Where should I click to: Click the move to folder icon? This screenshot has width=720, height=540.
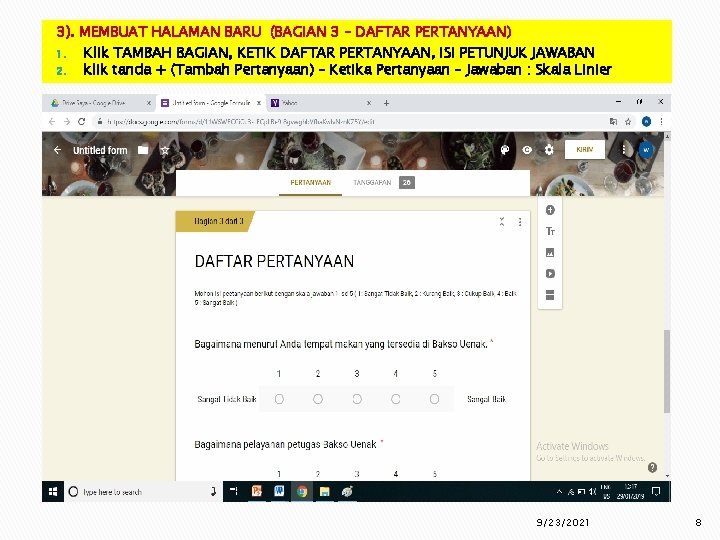click(x=143, y=150)
